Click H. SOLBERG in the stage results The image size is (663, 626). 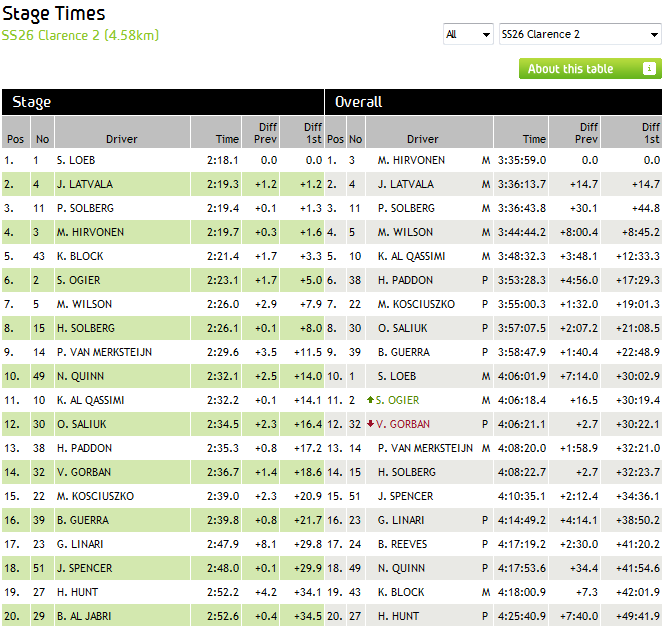point(86,328)
